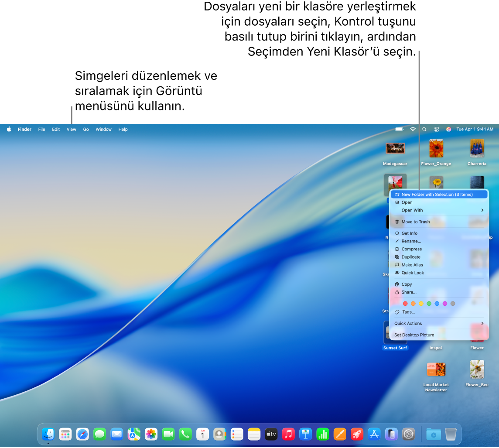The width and height of the screenshot is (499, 448).
Task: Choose New Folder with Selection (3 Items)
Action: tap(439, 195)
